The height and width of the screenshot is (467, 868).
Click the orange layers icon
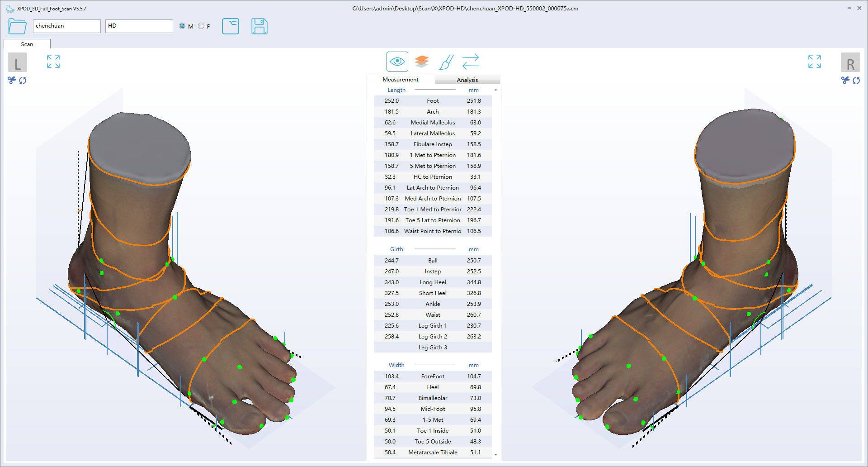[x=421, y=62]
